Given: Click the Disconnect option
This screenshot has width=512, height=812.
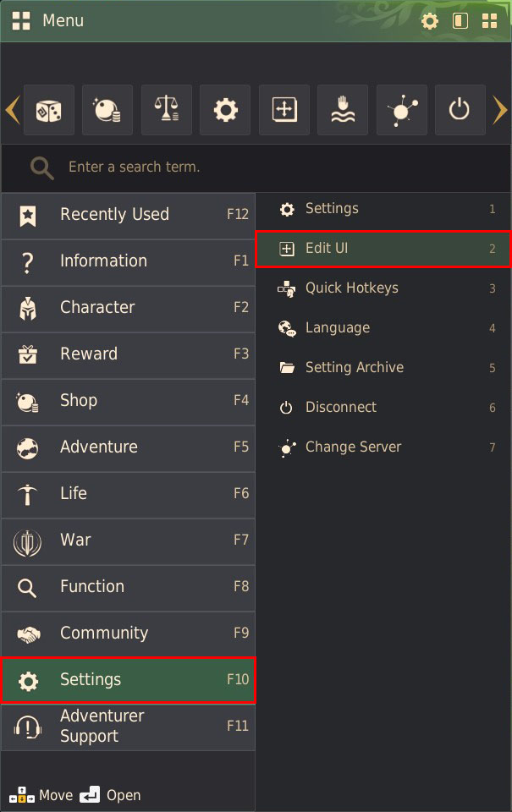Looking at the screenshot, I should 340,407.
